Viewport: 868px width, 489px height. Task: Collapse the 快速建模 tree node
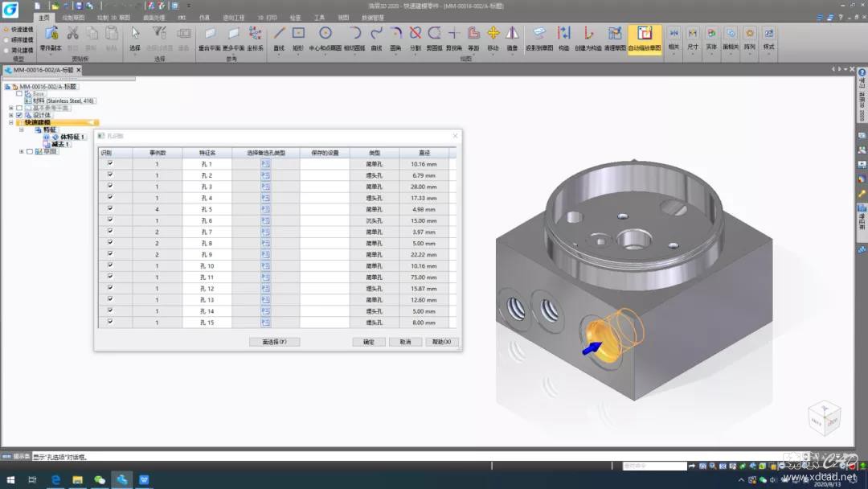11,122
